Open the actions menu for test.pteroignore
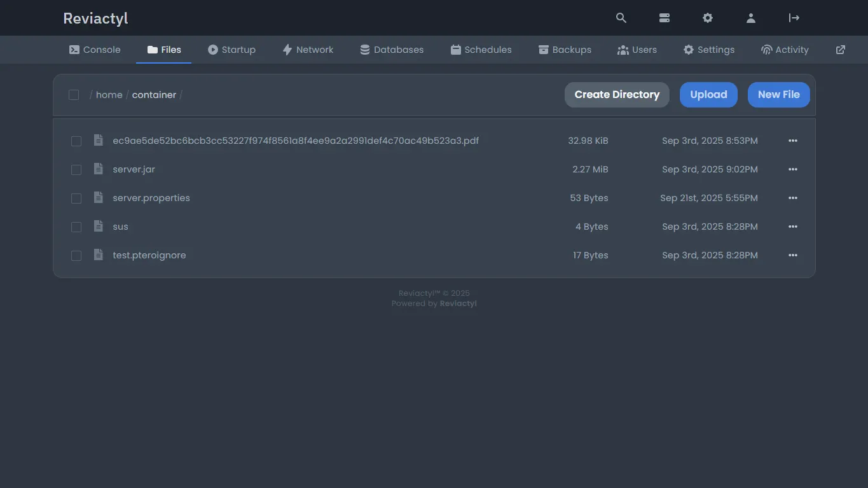This screenshot has height=488, width=868. tap(792, 255)
